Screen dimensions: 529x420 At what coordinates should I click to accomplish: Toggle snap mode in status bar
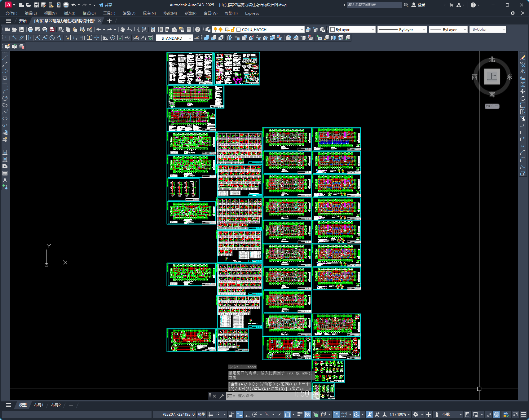click(x=218, y=414)
